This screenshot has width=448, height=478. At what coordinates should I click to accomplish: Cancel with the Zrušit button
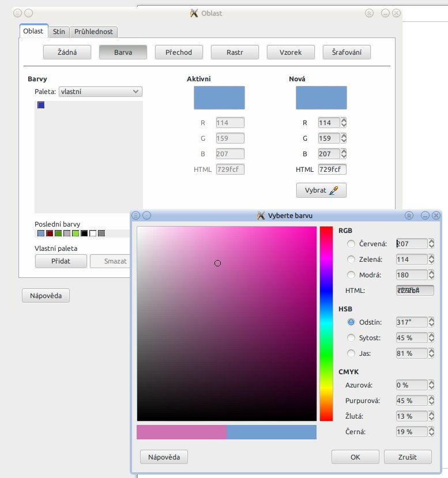tap(408, 457)
